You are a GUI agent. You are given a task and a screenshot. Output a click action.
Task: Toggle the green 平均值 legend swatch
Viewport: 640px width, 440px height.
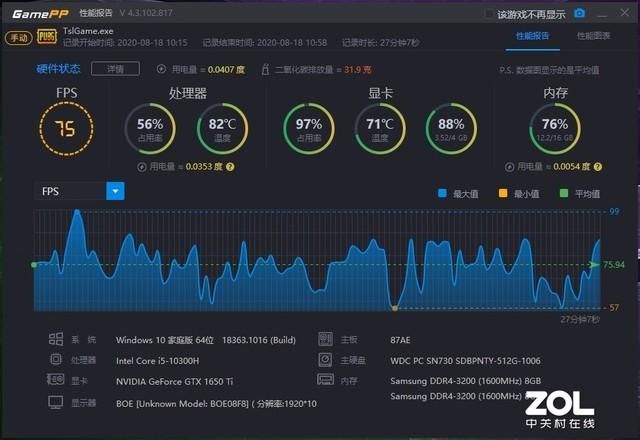[x=564, y=193]
